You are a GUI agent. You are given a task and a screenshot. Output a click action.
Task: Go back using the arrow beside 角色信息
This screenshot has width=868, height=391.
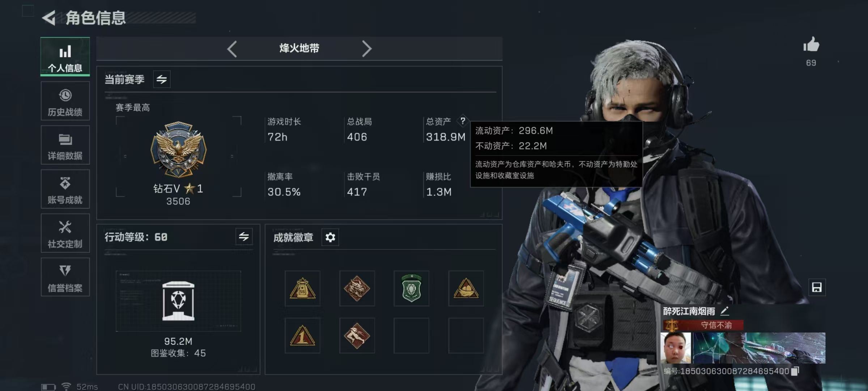(49, 18)
